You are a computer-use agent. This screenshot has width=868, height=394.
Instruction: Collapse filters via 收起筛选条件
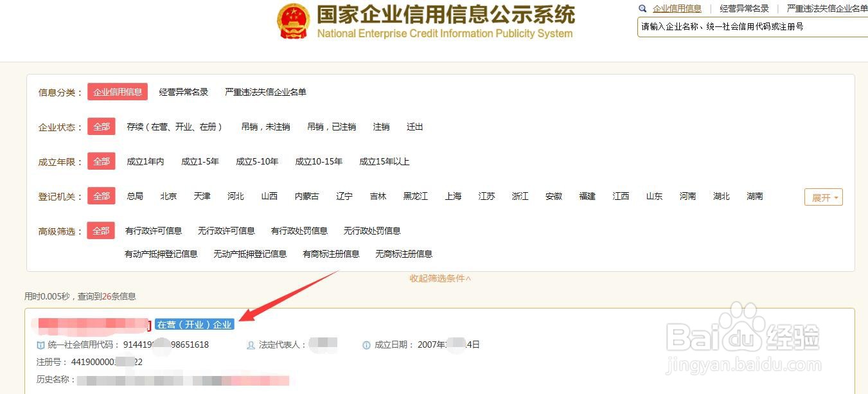(440, 278)
